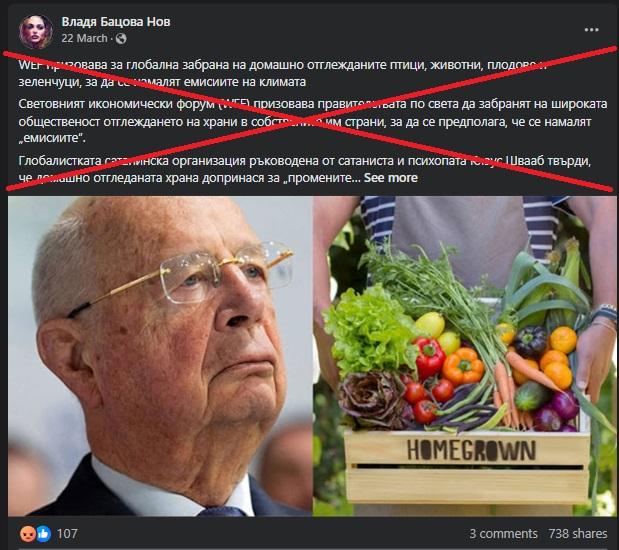Open the three-dot post options menu
The height and width of the screenshot is (550, 619).
pos(591,30)
